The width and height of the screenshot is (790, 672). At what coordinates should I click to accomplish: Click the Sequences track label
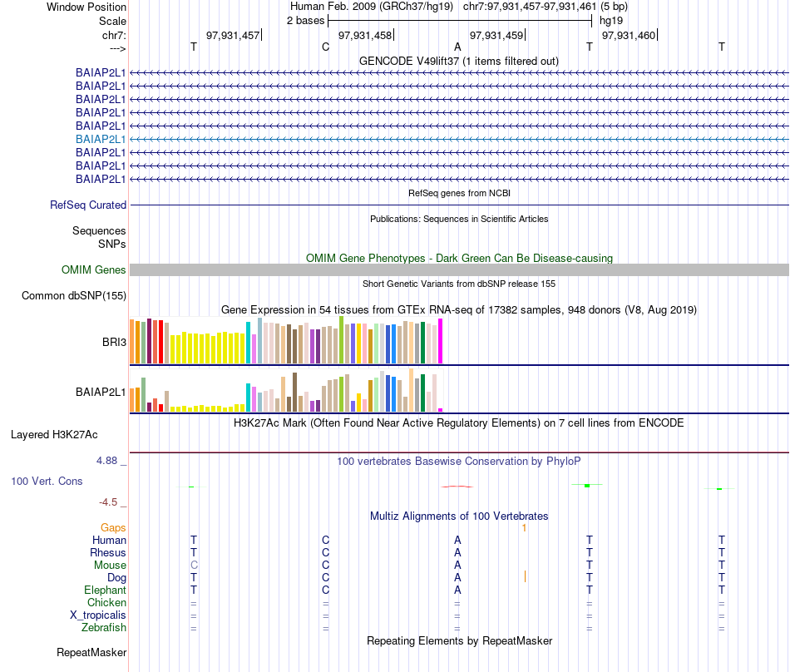click(x=99, y=230)
